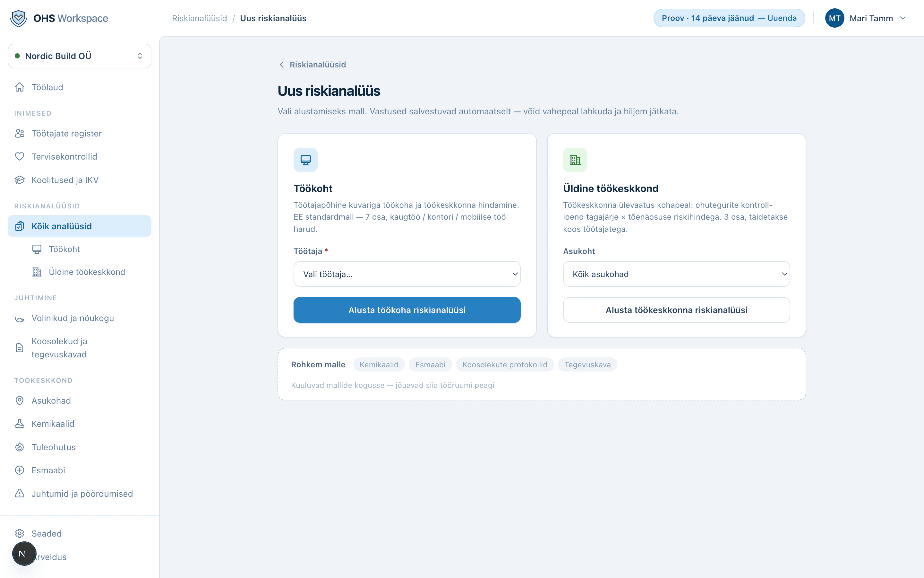Click the Koolitused ja IKV graduation icon
This screenshot has height=578, width=924.
coord(20,180)
